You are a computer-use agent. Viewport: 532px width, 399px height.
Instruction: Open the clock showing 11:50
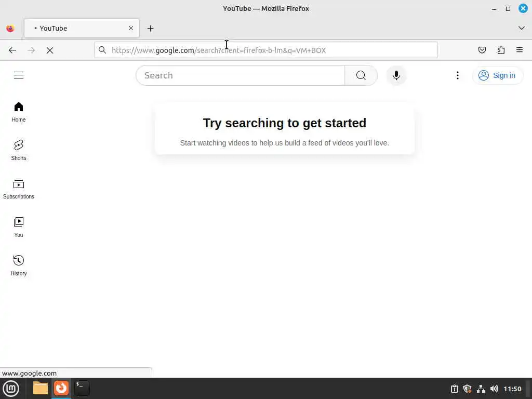(512, 389)
